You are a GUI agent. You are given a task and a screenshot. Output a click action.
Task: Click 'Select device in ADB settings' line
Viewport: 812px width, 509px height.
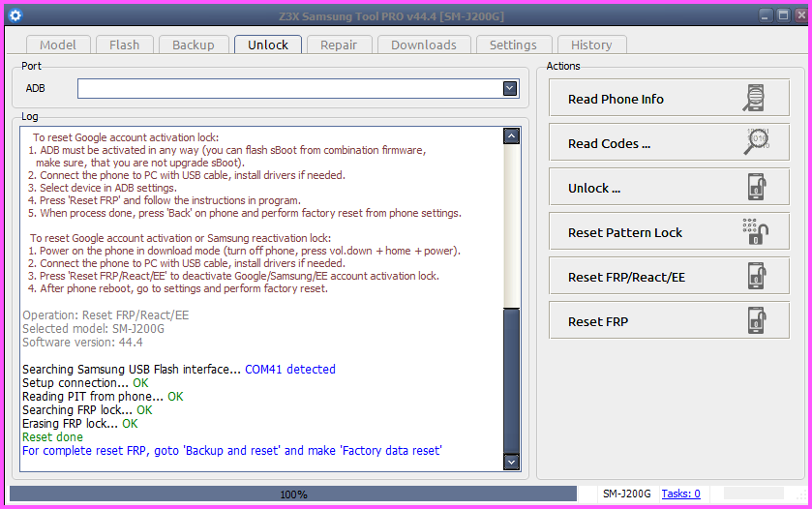(103, 188)
